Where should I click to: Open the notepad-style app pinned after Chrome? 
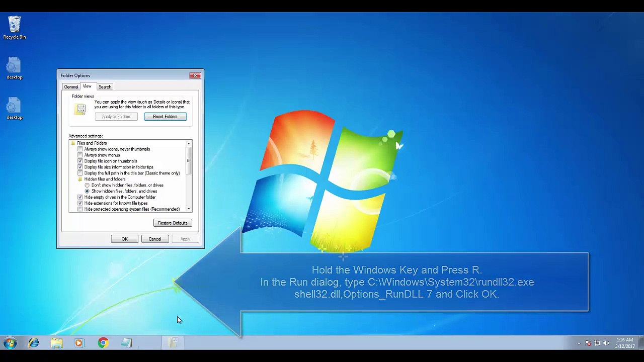coord(126,343)
